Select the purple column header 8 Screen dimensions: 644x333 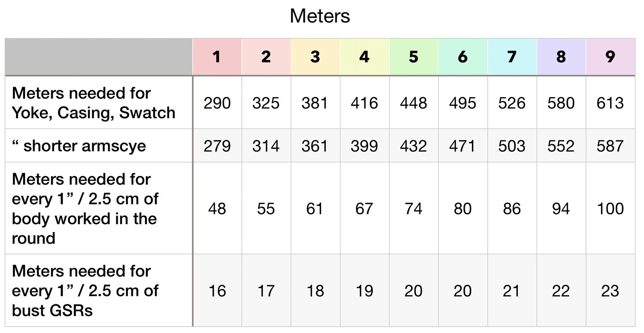coord(561,57)
